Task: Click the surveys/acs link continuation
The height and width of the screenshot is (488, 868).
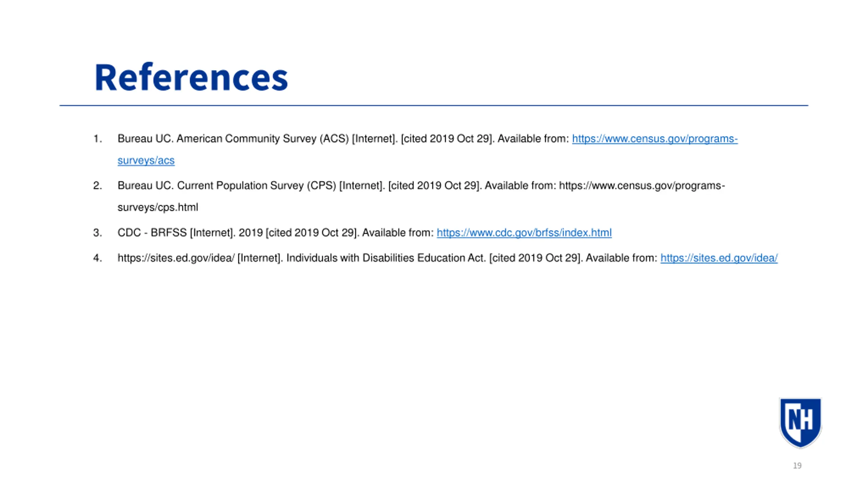Action: coord(146,160)
